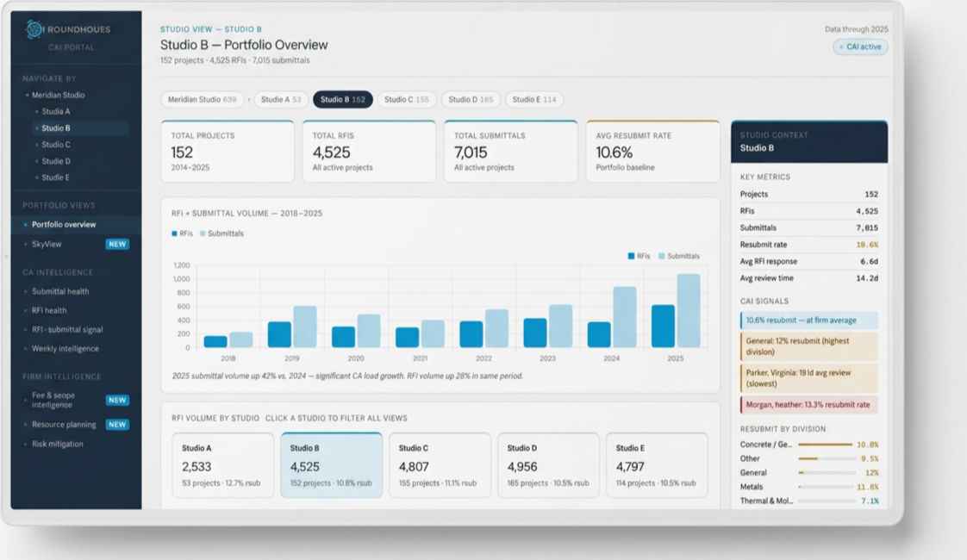Open RFI - submittal signal page
967x560 pixels.
(67, 329)
